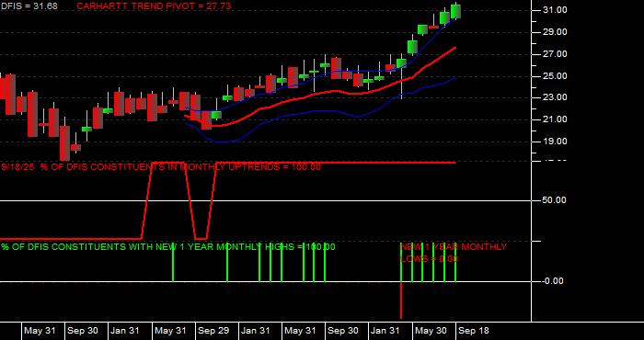
Task: Click the 31.00 price axis label
Action: (556, 10)
